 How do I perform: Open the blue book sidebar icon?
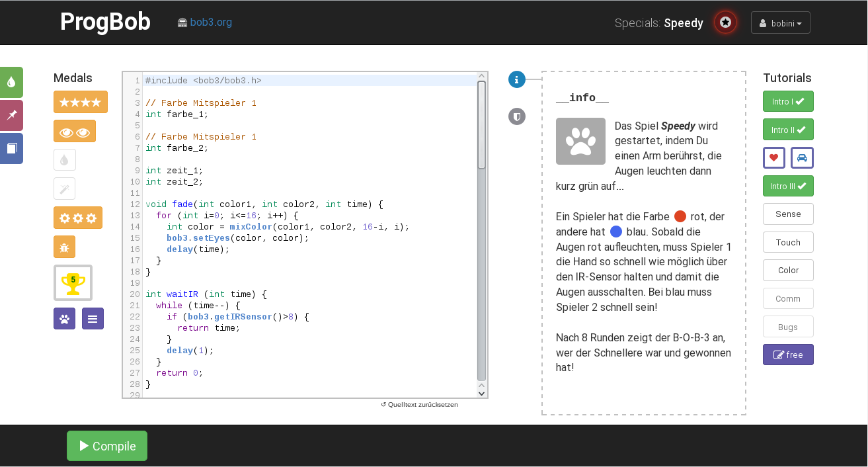[x=11, y=148]
